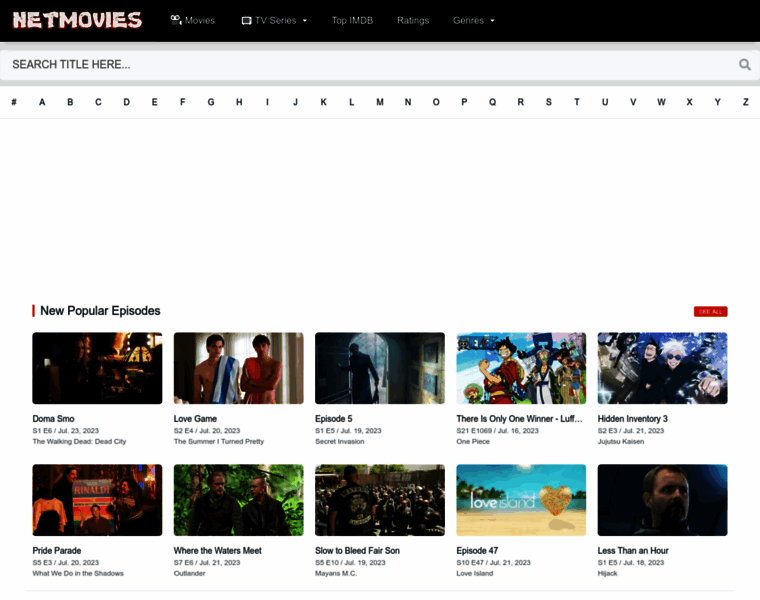The height and width of the screenshot is (600, 760).
Task: Expand the Genres dropdown
Action: (474, 20)
